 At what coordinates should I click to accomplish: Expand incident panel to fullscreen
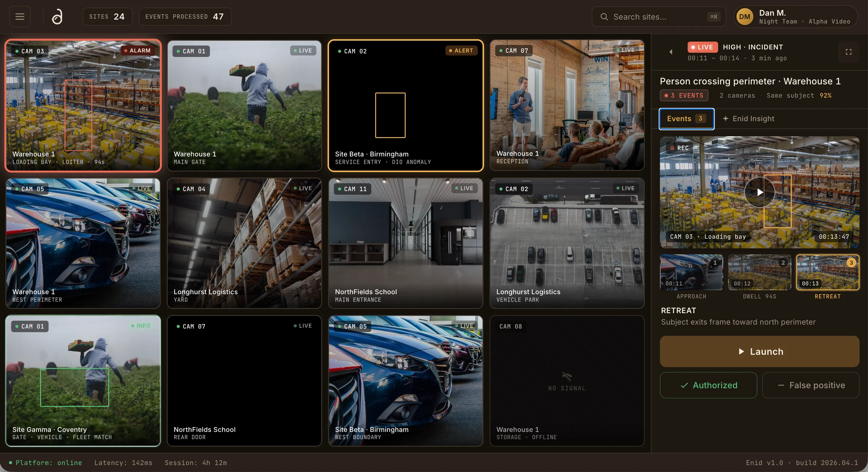[848, 52]
